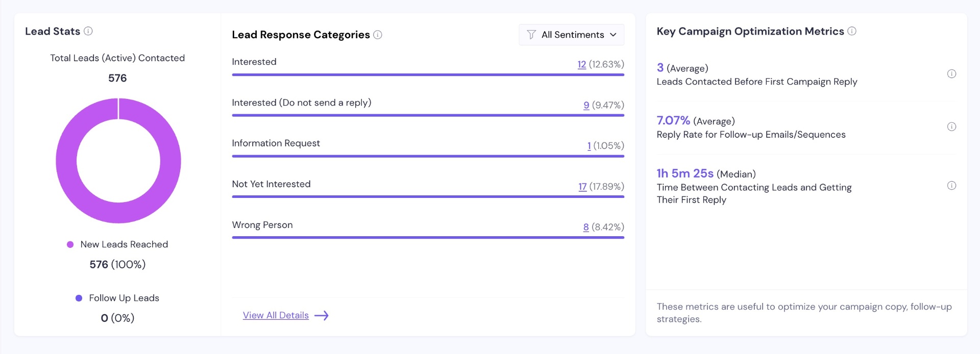980x354 pixels.
Task: Click the purple donut chart ring
Action: (66, 161)
